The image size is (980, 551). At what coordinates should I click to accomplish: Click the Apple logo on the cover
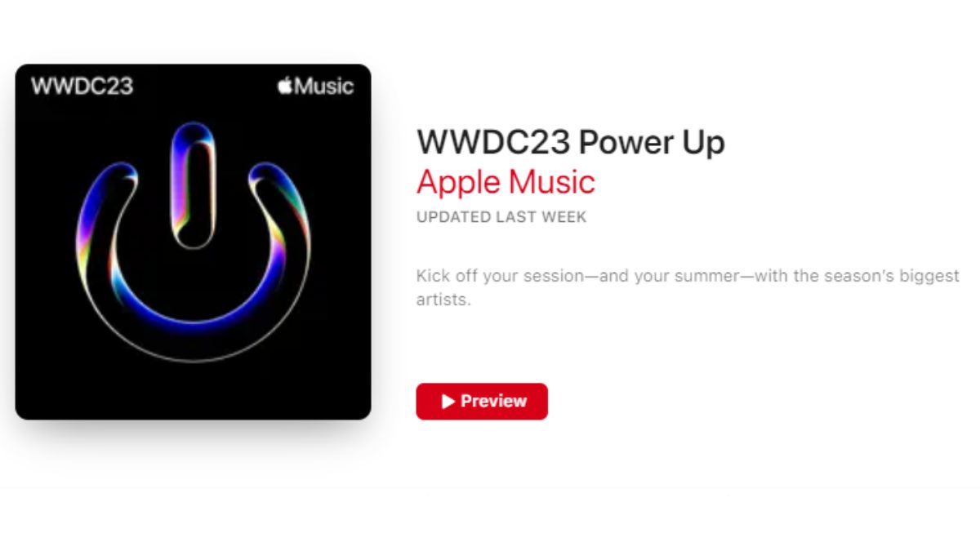(285, 86)
